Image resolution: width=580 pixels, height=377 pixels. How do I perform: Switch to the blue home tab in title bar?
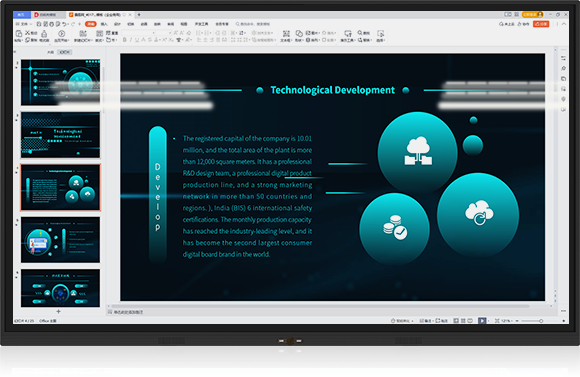pos(22,15)
